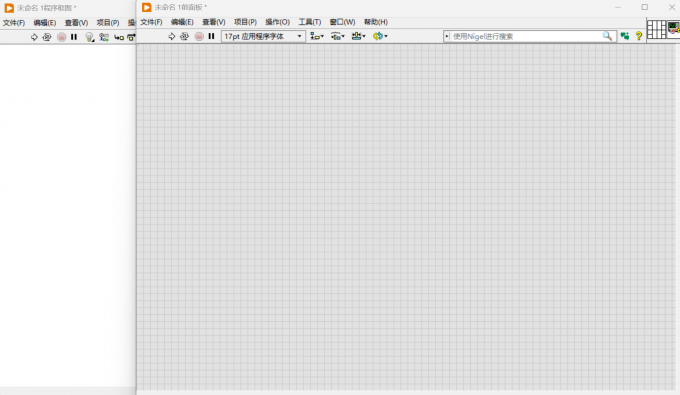This screenshot has height=395, width=680.
Task: Click the connector pane grid icon
Action: (x=657, y=30)
